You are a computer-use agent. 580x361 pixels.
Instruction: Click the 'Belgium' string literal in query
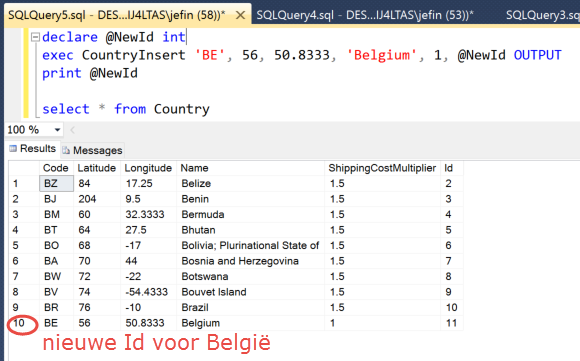pos(381,55)
